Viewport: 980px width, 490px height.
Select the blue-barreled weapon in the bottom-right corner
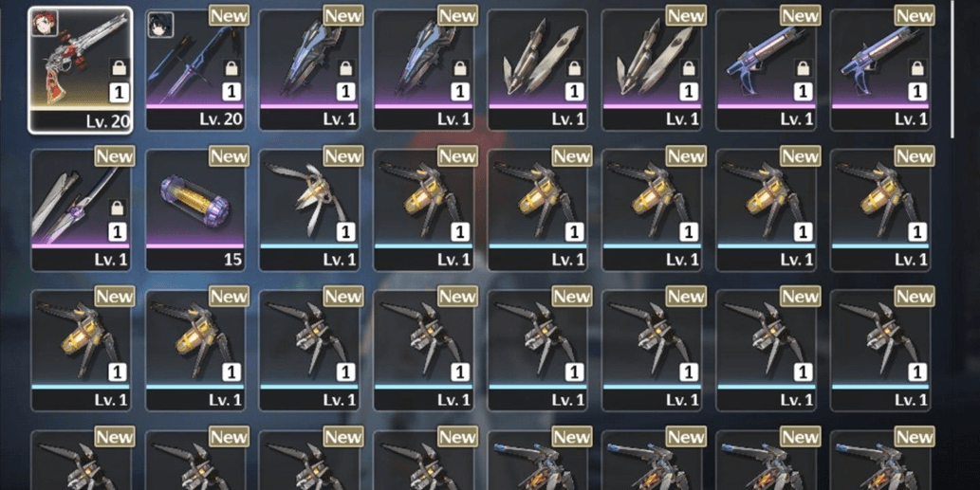(x=880, y=461)
